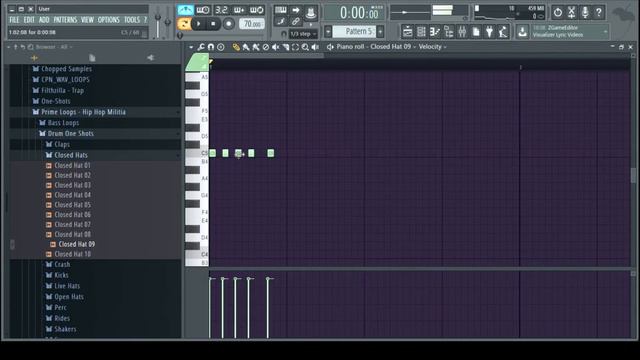640x360 pixels.
Task: Toggle the metronome button
Action: click(185, 10)
